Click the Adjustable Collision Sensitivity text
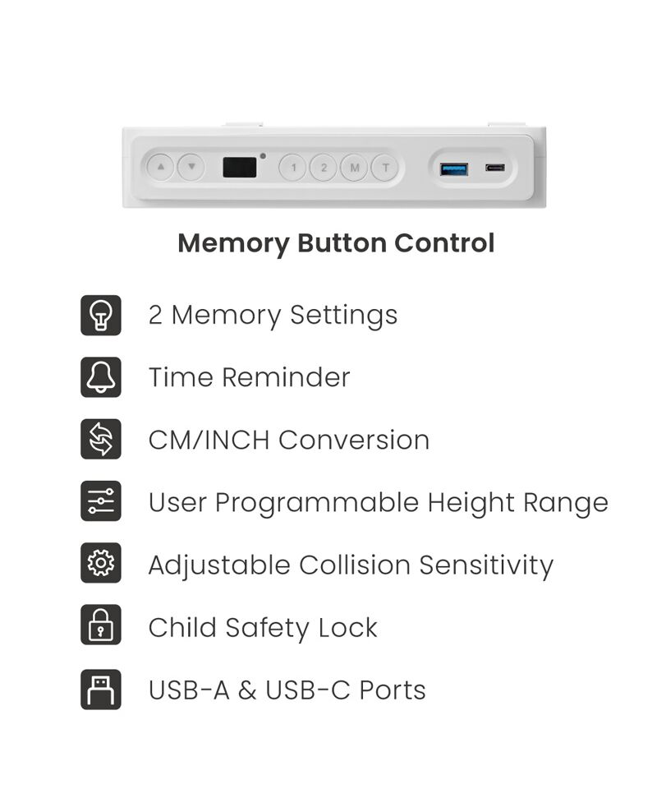The image size is (657, 812). click(351, 565)
